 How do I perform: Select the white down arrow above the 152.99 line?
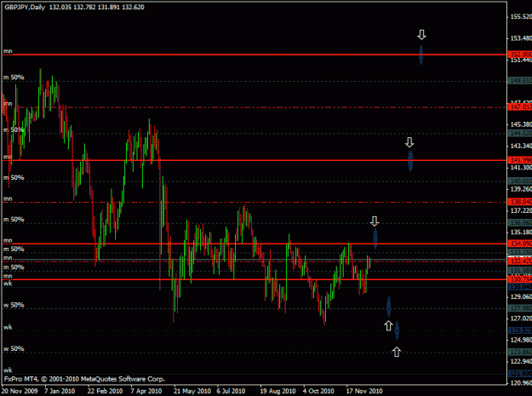pyautogui.click(x=421, y=35)
